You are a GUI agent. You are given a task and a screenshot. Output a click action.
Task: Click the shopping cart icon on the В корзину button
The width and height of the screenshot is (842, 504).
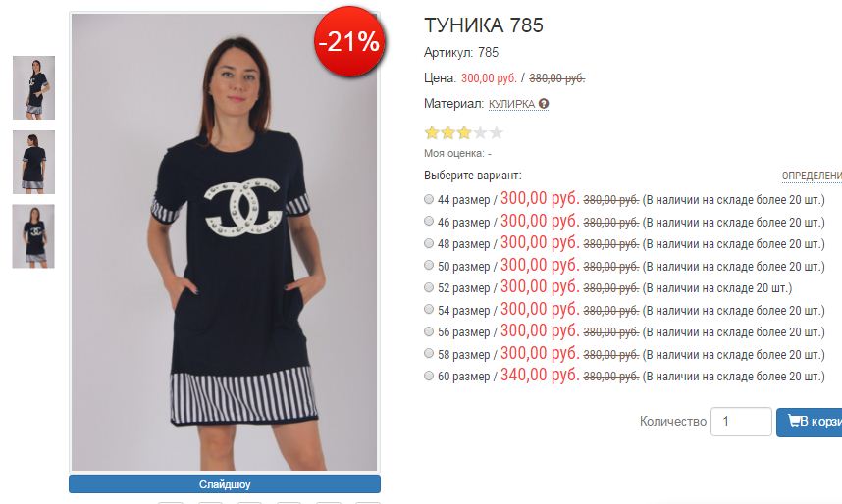(x=794, y=421)
